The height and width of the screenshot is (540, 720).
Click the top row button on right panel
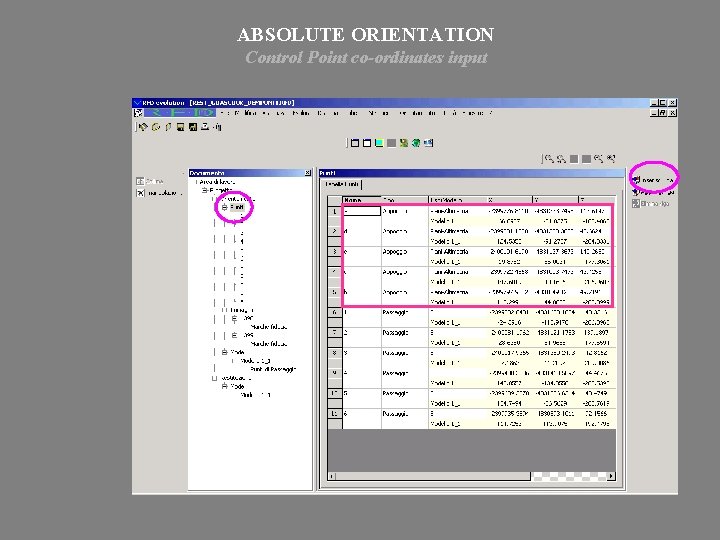[653, 180]
